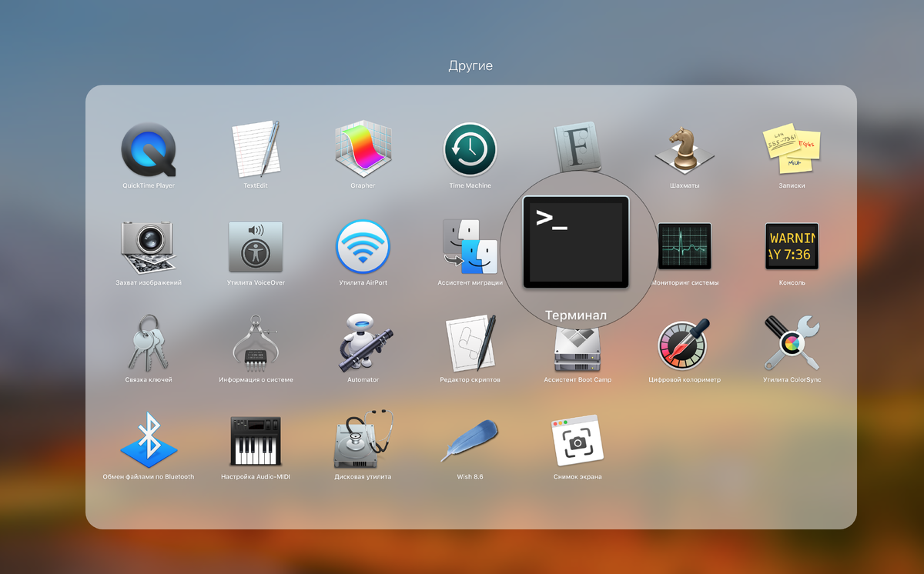
Task: Open Захват изображений app
Action: pyautogui.click(x=149, y=247)
